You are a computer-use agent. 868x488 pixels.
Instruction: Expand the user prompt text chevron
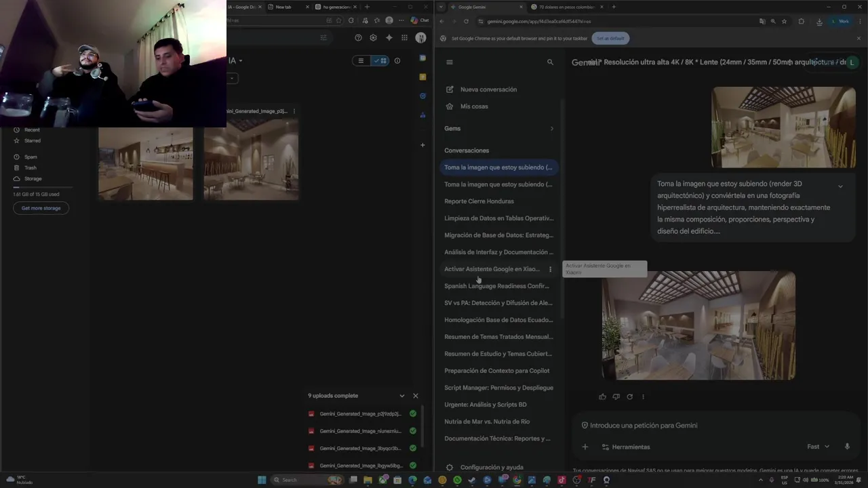(840, 186)
